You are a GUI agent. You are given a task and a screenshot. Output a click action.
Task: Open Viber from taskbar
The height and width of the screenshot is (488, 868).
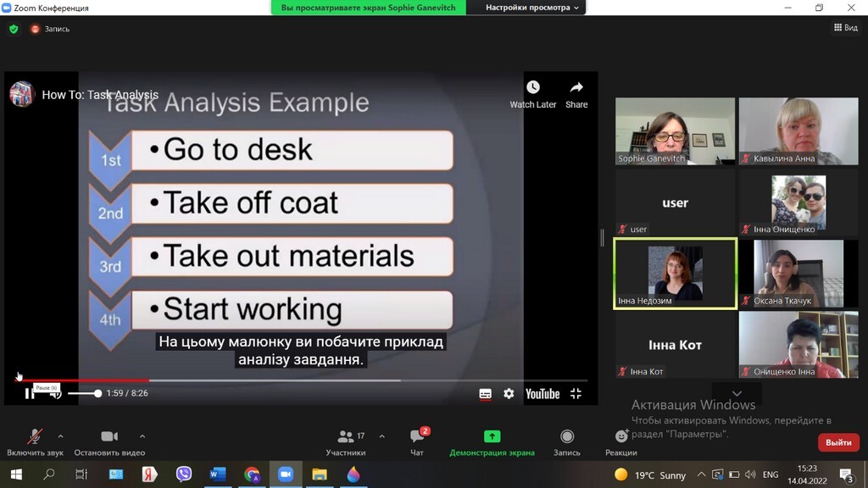[x=184, y=474]
